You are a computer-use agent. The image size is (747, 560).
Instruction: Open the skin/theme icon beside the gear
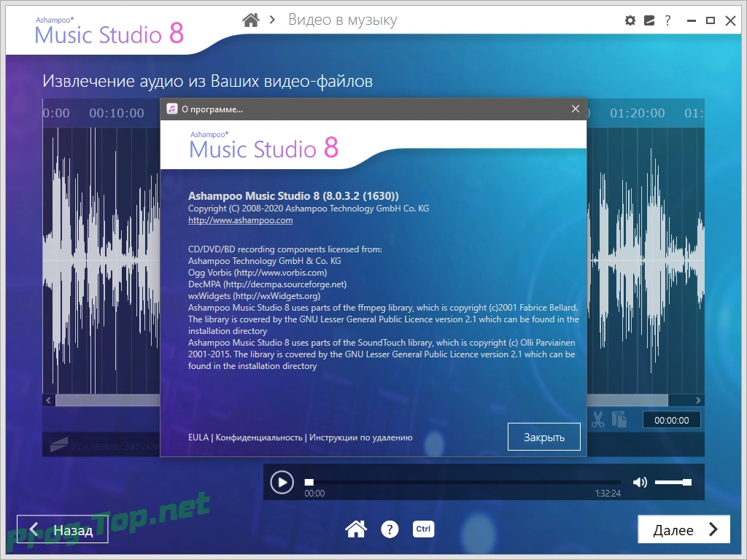pos(649,20)
